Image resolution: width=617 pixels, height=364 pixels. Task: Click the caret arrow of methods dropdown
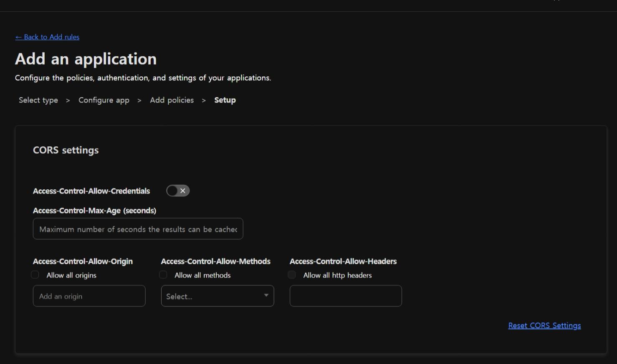click(266, 296)
